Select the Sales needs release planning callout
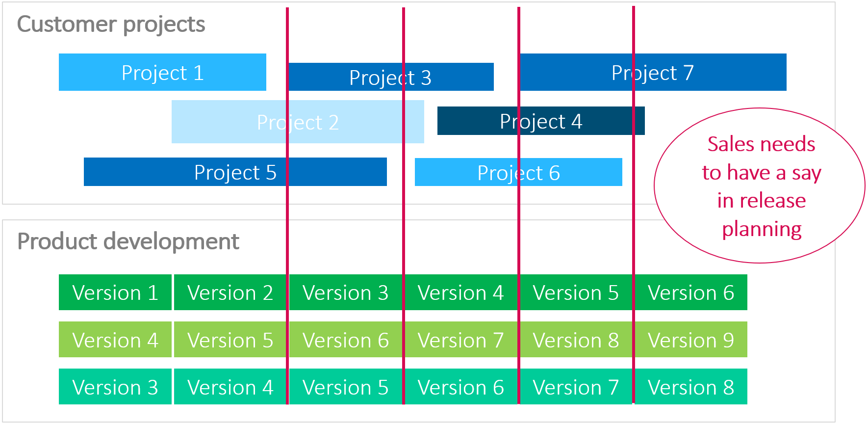Viewport: 868px width, 425px height. coord(761,186)
